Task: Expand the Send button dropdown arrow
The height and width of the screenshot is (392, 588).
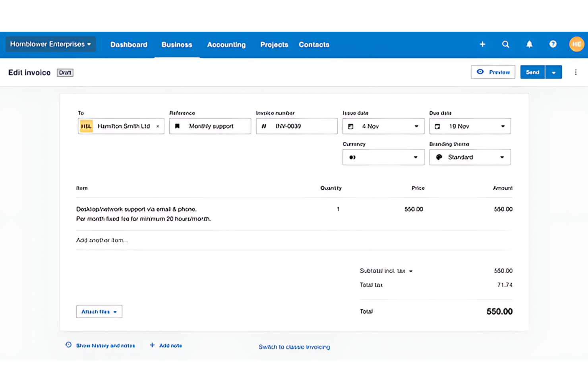Action: point(553,72)
